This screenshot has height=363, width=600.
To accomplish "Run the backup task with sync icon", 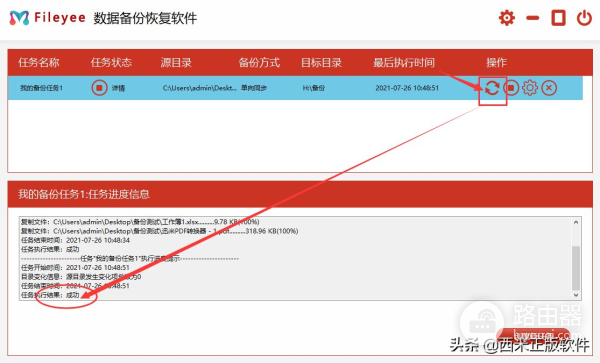I will coord(492,88).
